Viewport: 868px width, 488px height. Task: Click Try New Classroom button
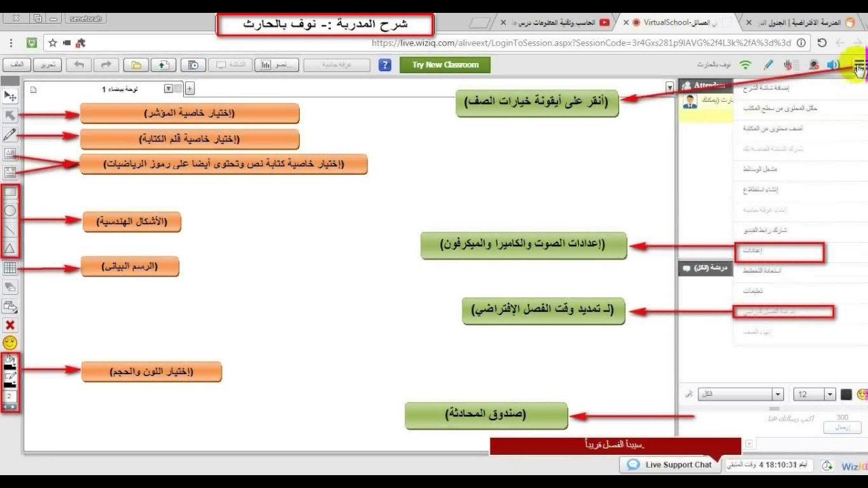(445, 65)
